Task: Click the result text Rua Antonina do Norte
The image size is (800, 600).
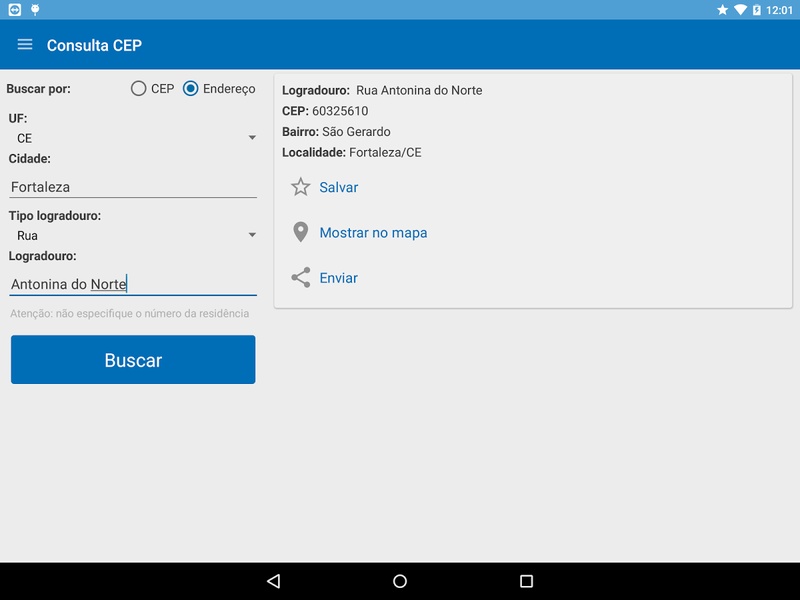Action: point(419,90)
